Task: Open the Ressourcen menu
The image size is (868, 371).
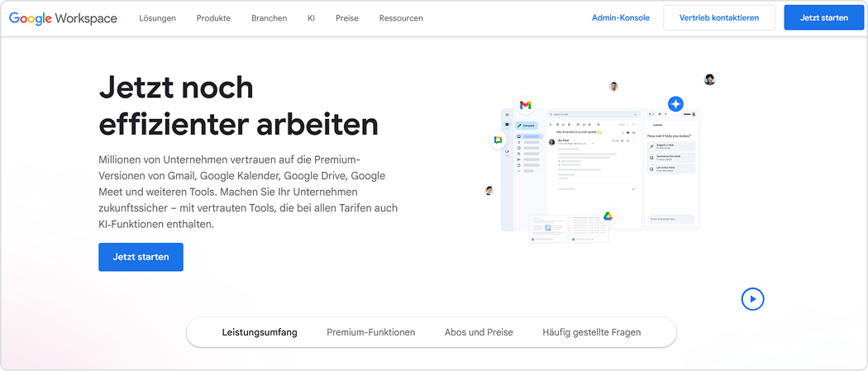Action: pyautogui.click(x=401, y=18)
